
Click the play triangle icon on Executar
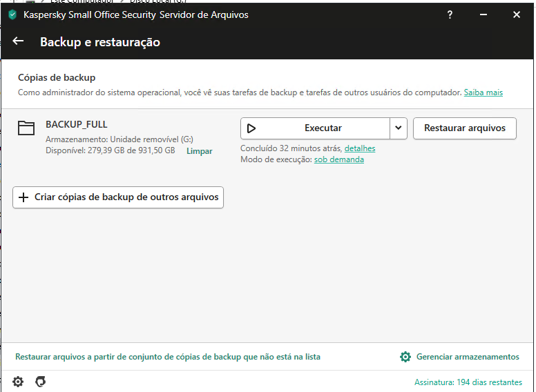pyautogui.click(x=251, y=128)
